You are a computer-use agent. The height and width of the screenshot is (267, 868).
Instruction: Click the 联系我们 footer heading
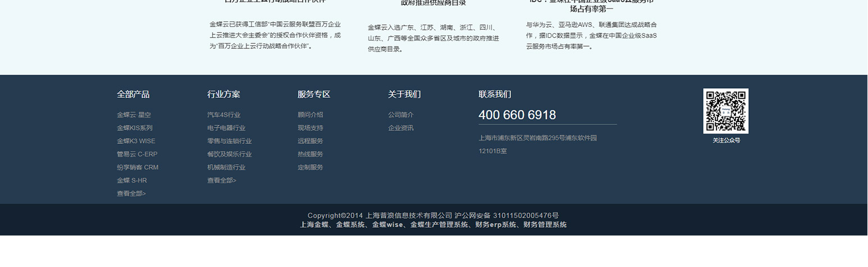[495, 94]
